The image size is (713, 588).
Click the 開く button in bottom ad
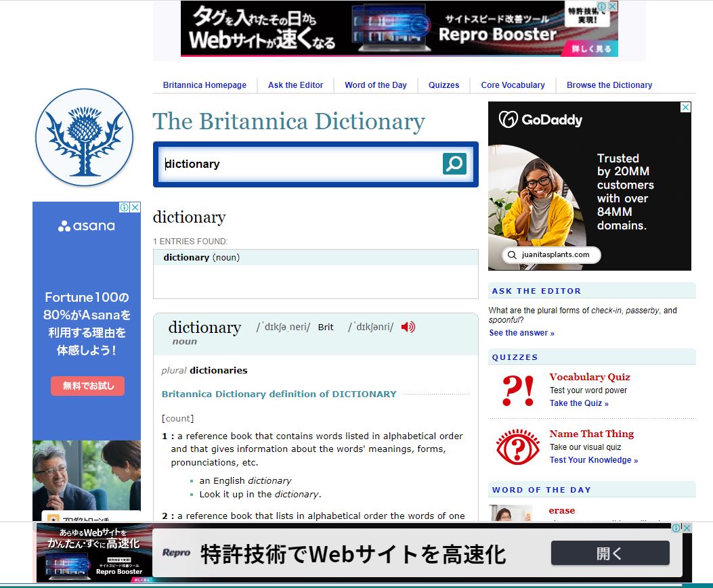pyautogui.click(x=610, y=553)
